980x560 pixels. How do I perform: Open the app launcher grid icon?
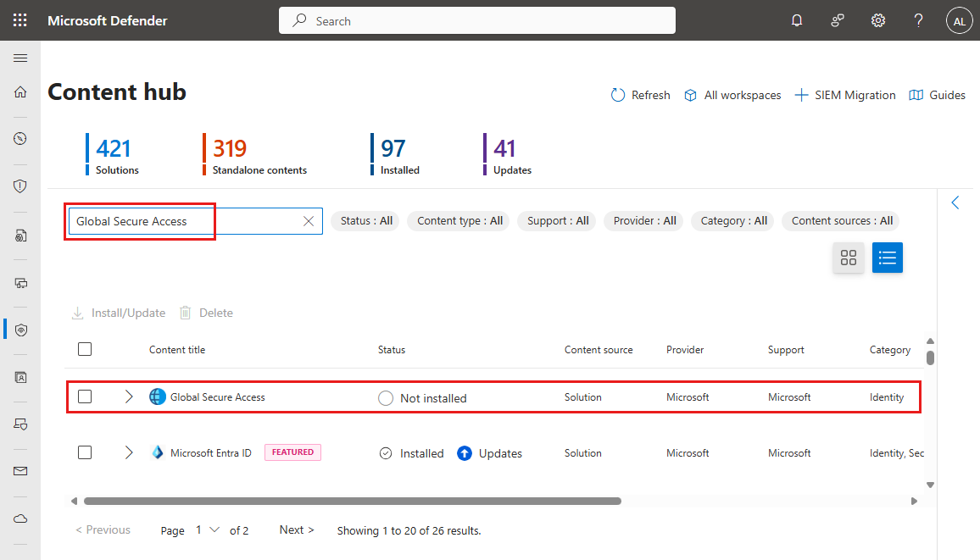20,20
